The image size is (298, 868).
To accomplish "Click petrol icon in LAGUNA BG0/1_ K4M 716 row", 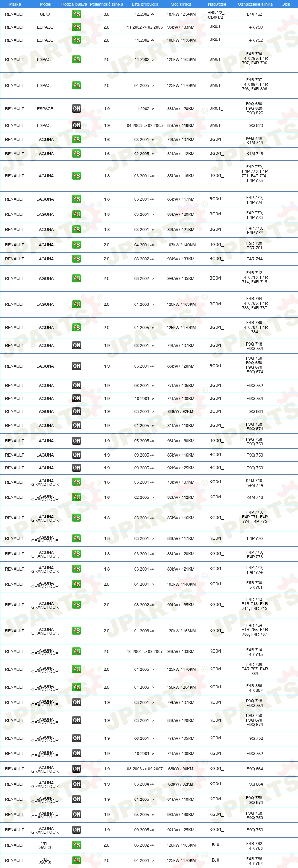I will [77, 154].
